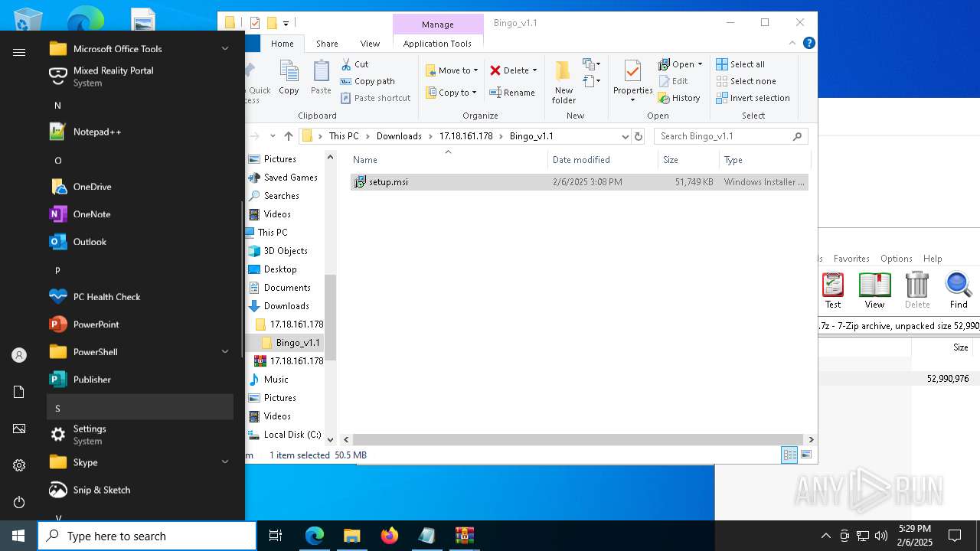
Task: Open Firefox from taskbar
Action: pyautogui.click(x=390, y=536)
